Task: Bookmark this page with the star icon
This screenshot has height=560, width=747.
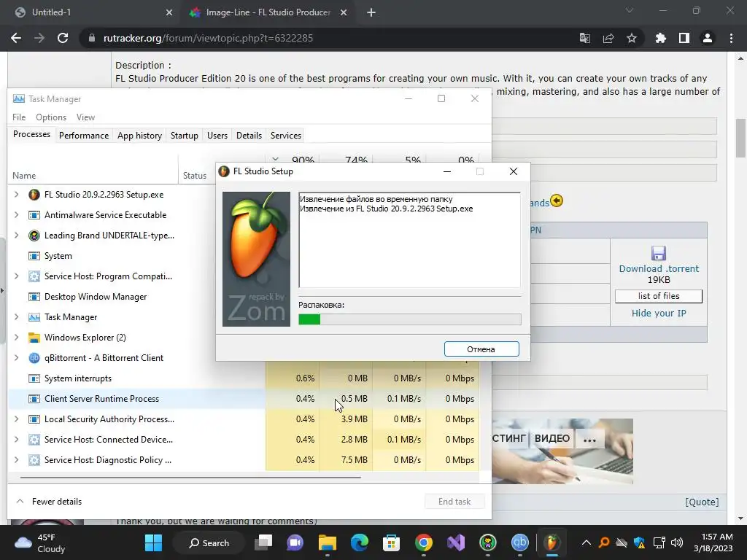Action: pyautogui.click(x=632, y=38)
